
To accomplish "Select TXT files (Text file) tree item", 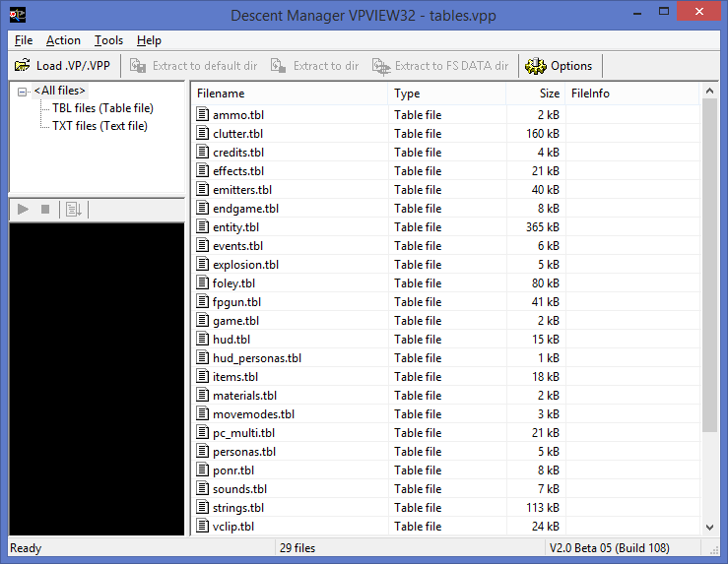I will (x=99, y=126).
